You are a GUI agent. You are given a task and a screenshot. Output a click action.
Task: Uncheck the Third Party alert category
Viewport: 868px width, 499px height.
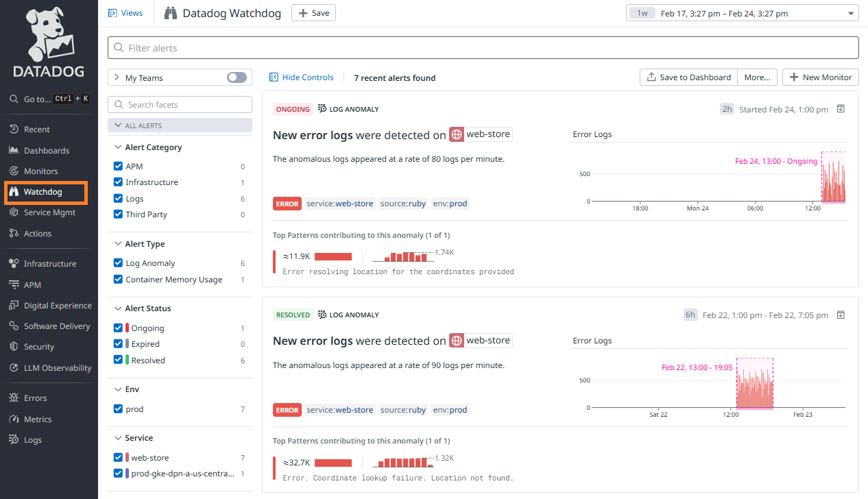click(118, 215)
